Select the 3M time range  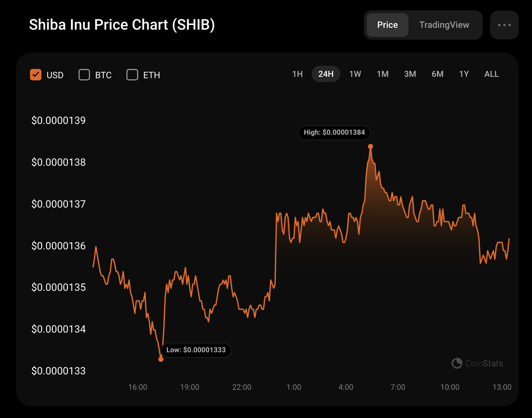[410, 74]
